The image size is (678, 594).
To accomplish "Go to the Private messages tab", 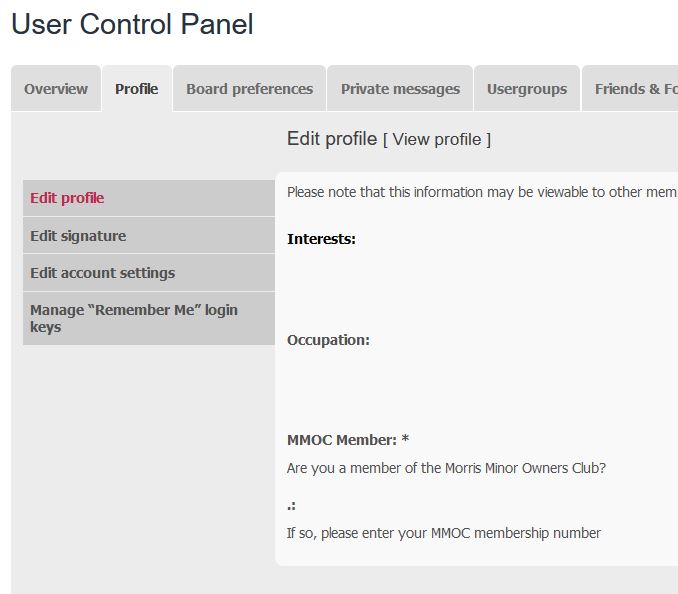I will pyautogui.click(x=400, y=89).
